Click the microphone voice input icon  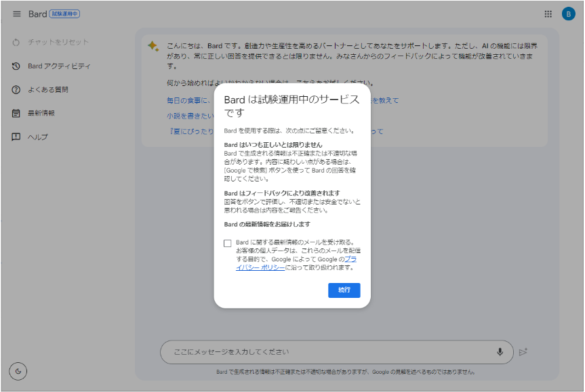pyautogui.click(x=500, y=352)
